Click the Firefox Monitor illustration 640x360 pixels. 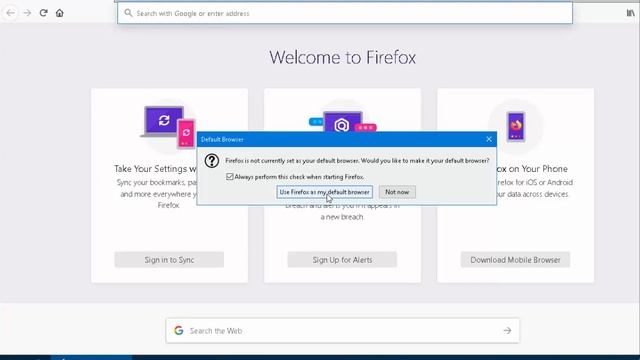[342, 122]
